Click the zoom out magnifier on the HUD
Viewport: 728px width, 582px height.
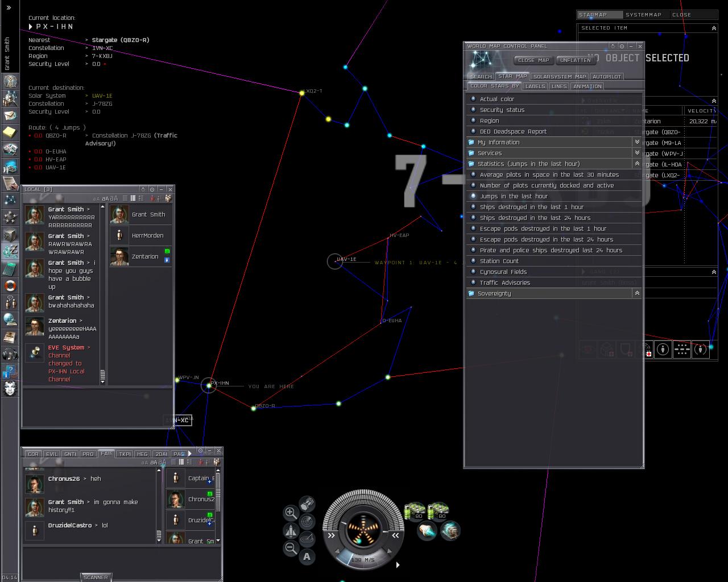pyautogui.click(x=291, y=548)
